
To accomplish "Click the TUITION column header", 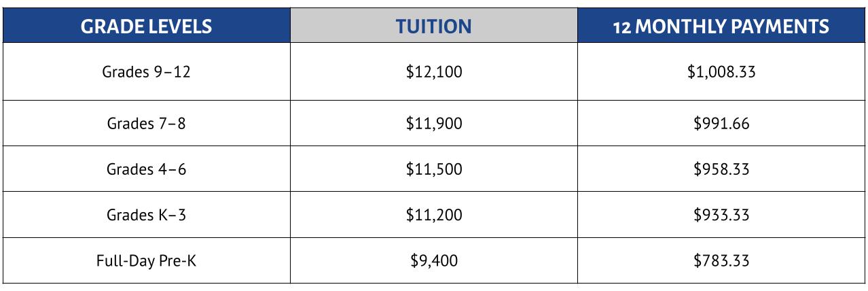I will pos(433,27).
